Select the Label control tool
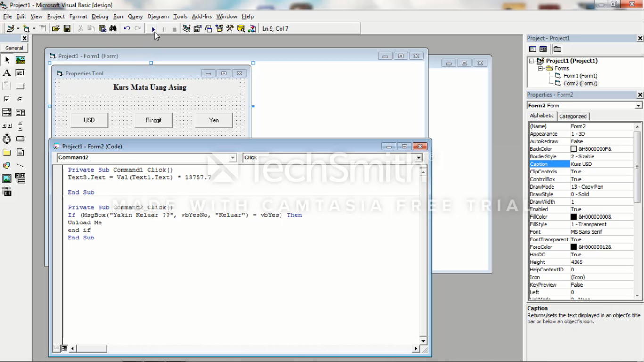The image size is (644, 362). [7, 73]
